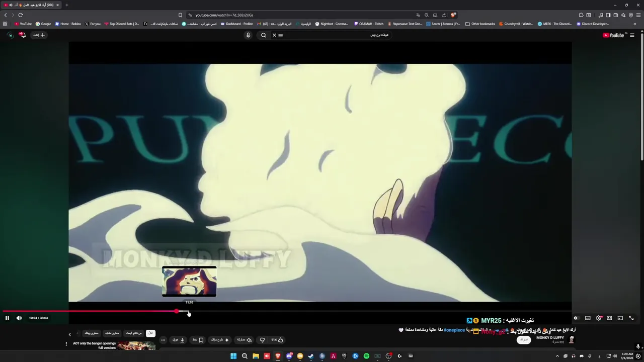This screenshot has height=362, width=644.
Task: Open more actions three-dot menu
Action: coord(163,340)
